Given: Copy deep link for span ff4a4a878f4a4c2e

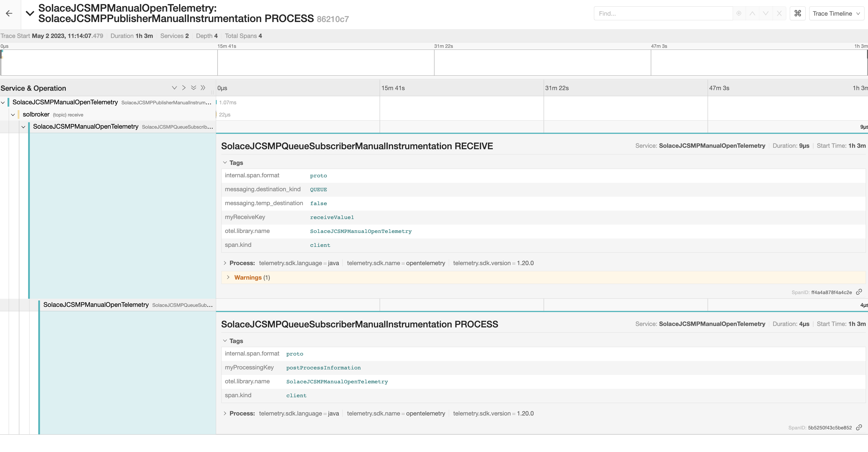Looking at the screenshot, I should click(x=859, y=292).
